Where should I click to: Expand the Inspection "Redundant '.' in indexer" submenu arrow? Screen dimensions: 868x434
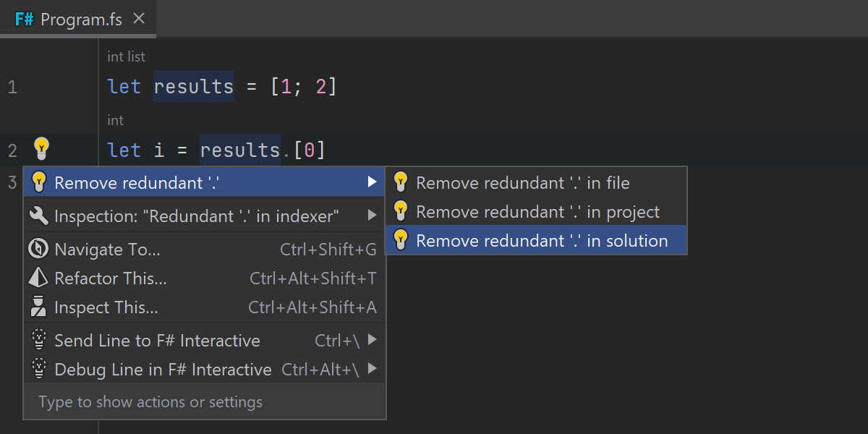click(x=372, y=216)
